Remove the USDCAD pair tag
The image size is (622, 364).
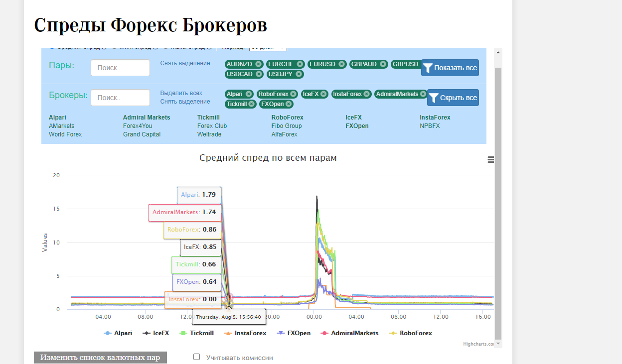(x=258, y=74)
